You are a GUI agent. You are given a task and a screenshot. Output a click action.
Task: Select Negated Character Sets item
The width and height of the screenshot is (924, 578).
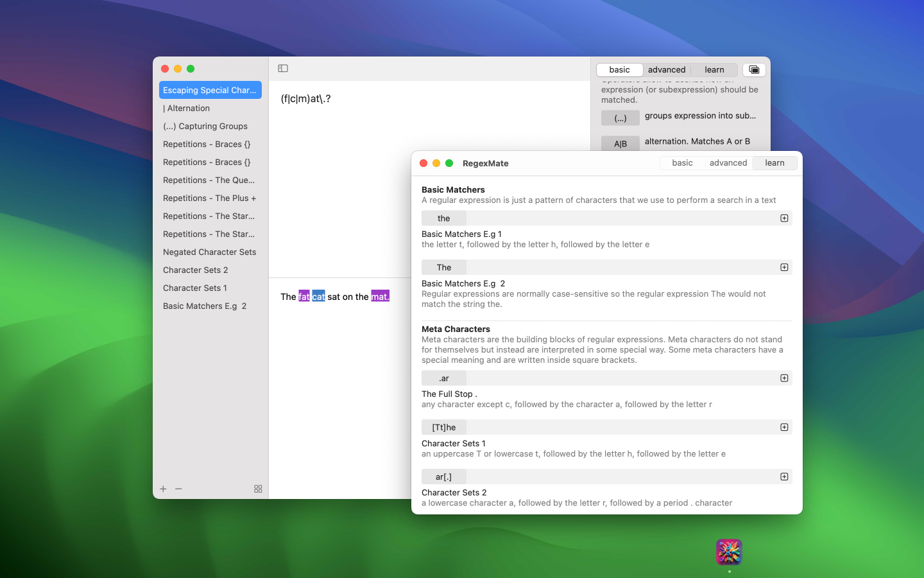click(x=210, y=252)
